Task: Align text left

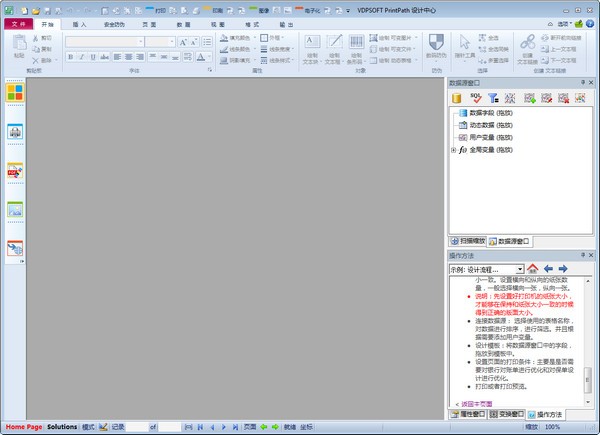Action: click(117, 57)
